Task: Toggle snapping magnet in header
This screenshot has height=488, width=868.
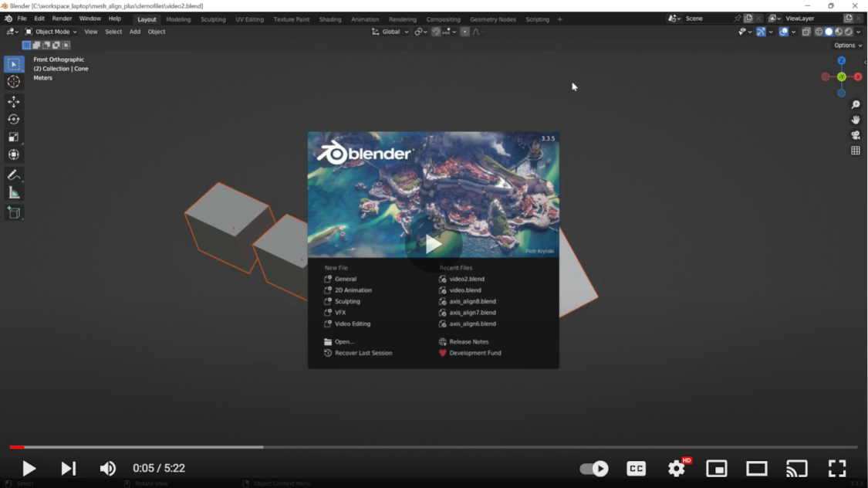Action: (x=436, y=32)
